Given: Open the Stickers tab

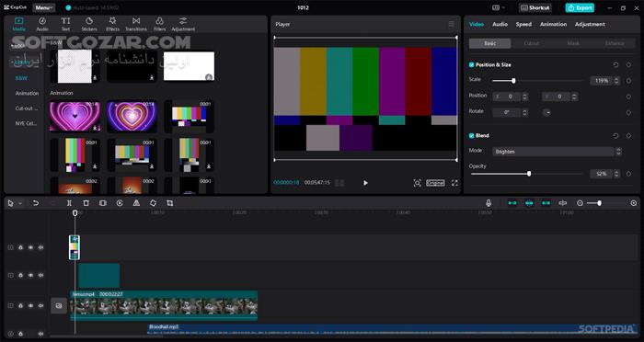Looking at the screenshot, I should point(89,24).
